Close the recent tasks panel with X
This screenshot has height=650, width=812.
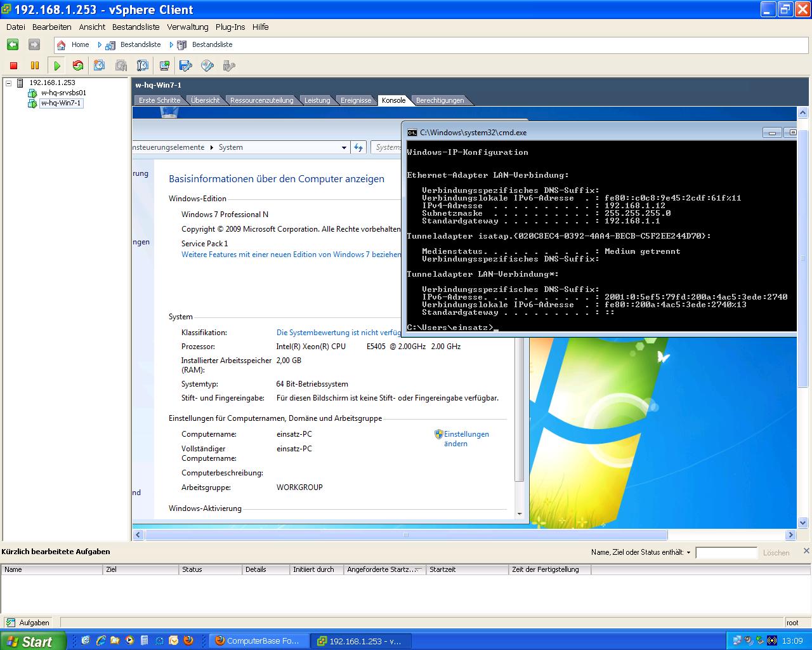coord(806,551)
